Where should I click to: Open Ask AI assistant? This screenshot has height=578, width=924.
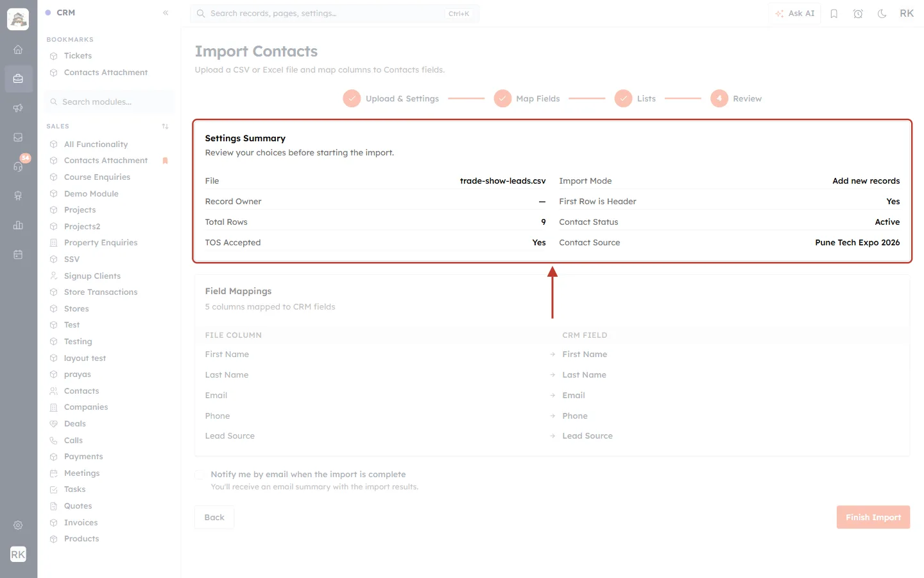click(x=795, y=13)
